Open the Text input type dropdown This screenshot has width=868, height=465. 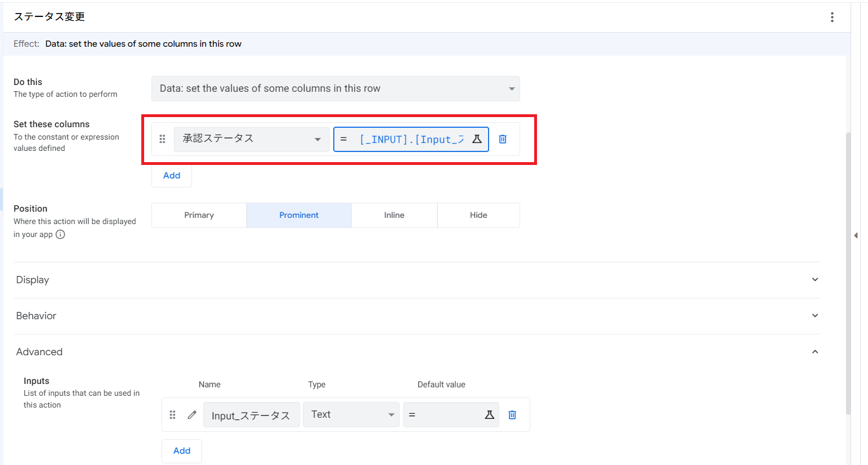(x=351, y=415)
